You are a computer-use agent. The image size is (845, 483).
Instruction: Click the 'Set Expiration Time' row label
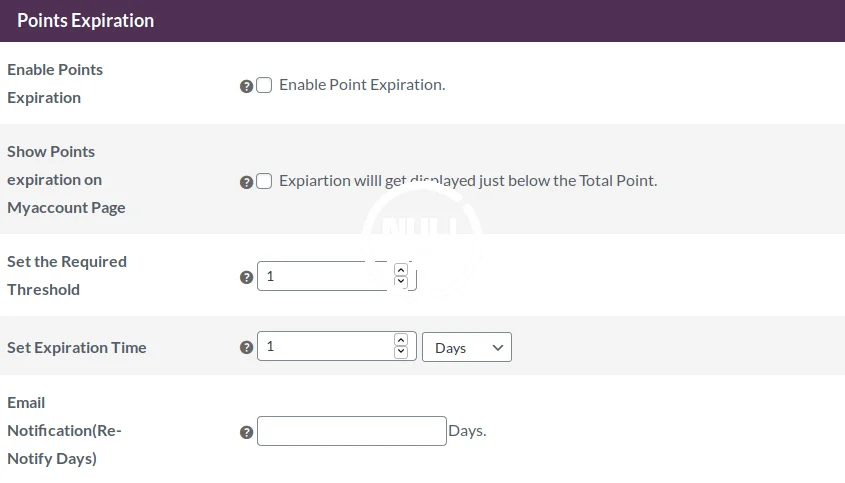(77, 347)
